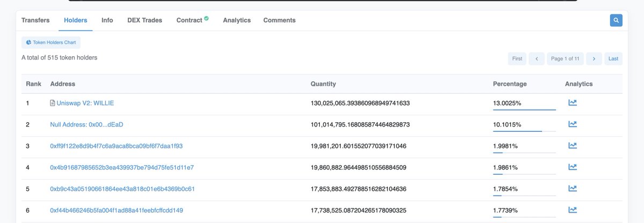Open the Analytics tab
Image resolution: width=644 pixels, height=223 pixels.
[x=237, y=20]
